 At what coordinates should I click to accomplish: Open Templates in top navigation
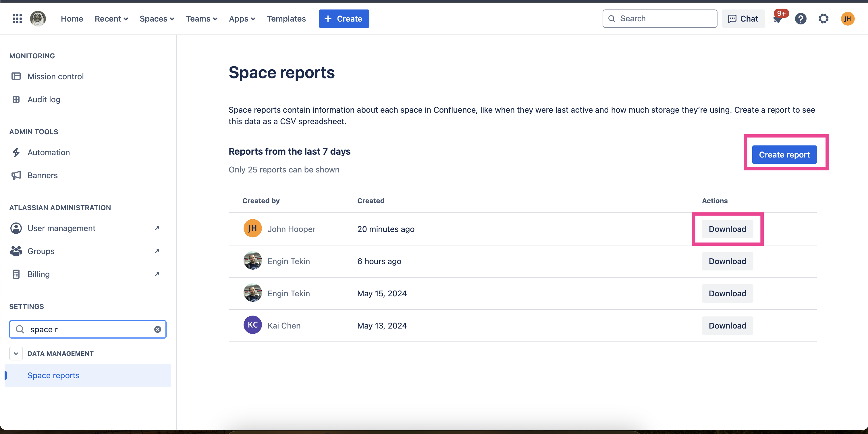point(286,19)
